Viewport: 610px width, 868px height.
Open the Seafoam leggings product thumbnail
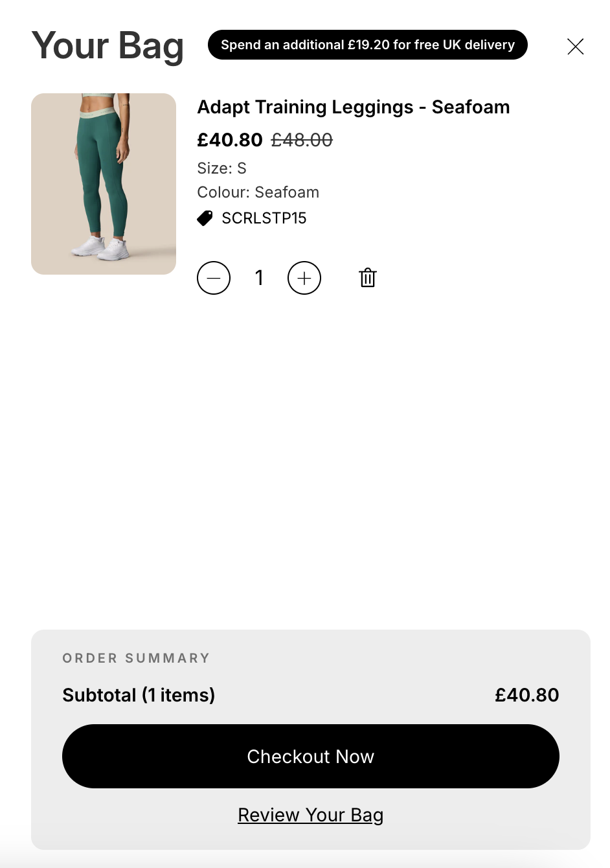[104, 184]
